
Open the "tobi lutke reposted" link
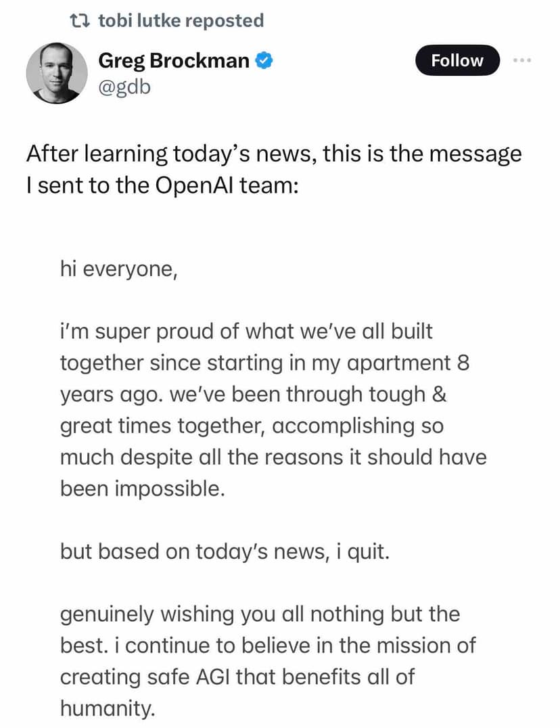coord(181,20)
